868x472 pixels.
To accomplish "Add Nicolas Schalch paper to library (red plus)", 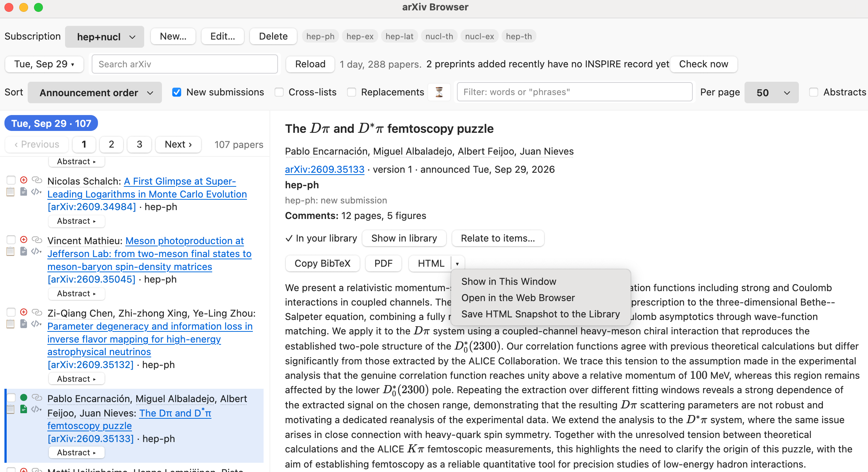I will (24, 180).
